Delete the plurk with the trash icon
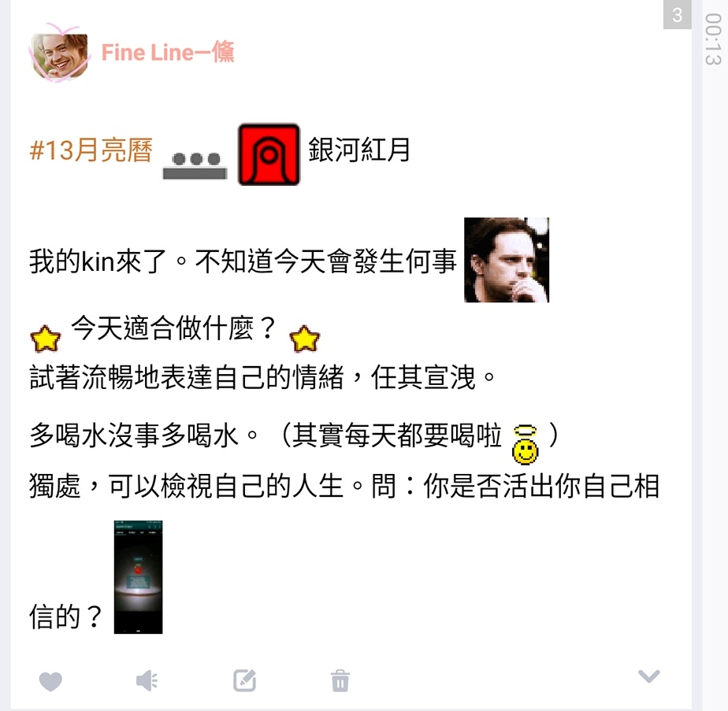Screen dimensions: 728x711 340,681
